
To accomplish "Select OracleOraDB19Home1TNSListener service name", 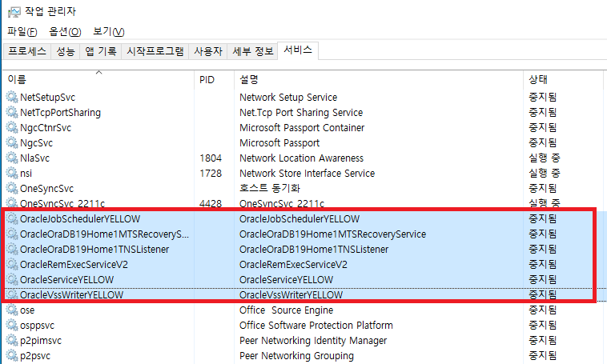I will point(94,249).
